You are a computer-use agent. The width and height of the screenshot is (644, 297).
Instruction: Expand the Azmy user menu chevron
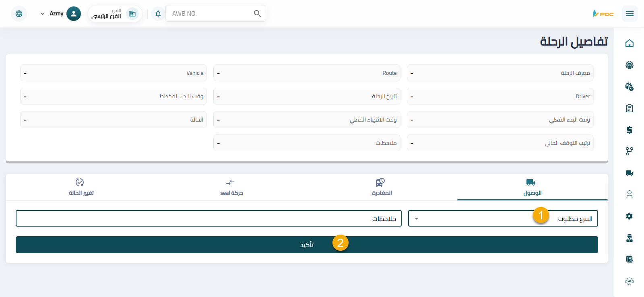click(x=43, y=14)
